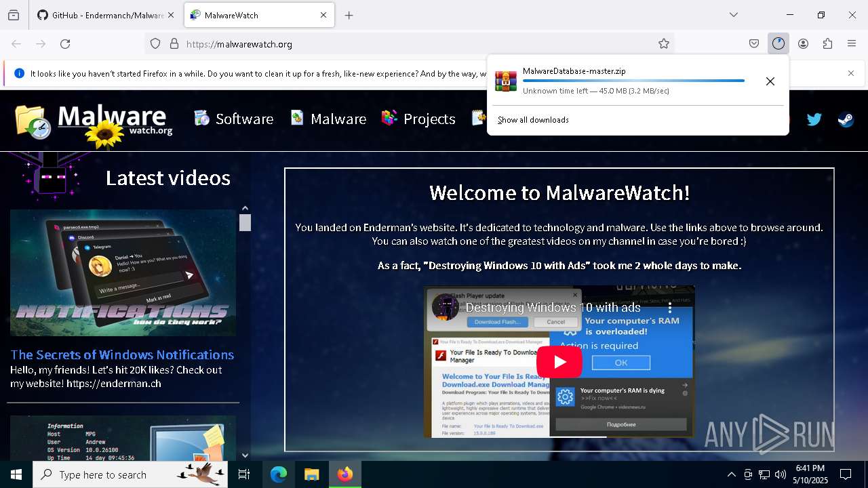The image size is (868, 488).
Task: Cancel the MalwareDatabase-master.zip download
Action: [770, 81]
